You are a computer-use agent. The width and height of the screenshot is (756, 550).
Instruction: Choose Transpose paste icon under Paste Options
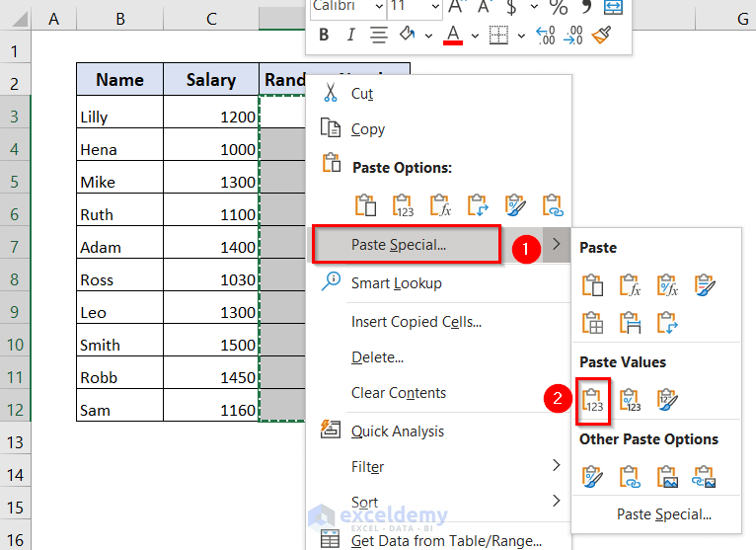click(x=478, y=205)
